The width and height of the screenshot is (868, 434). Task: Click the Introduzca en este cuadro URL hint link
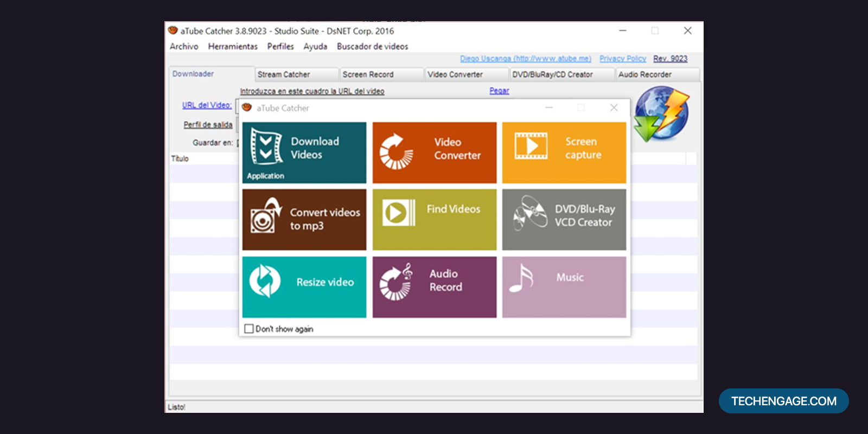[x=312, y=91]
